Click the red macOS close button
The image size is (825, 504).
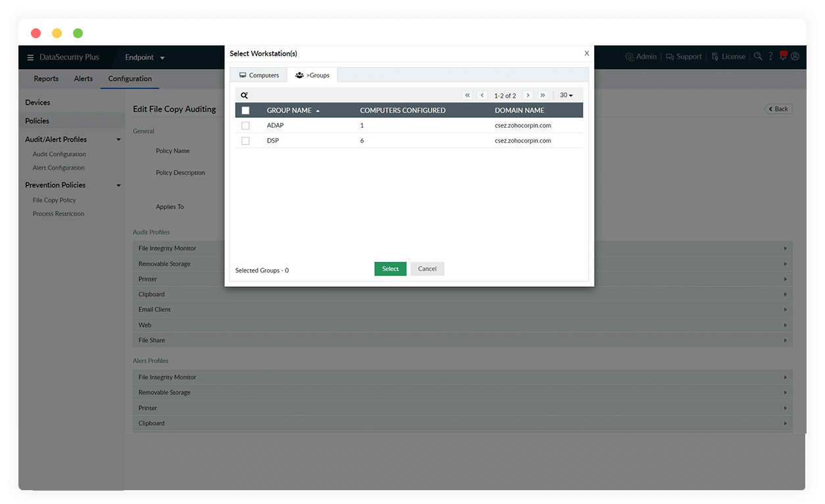click(36, 33)
